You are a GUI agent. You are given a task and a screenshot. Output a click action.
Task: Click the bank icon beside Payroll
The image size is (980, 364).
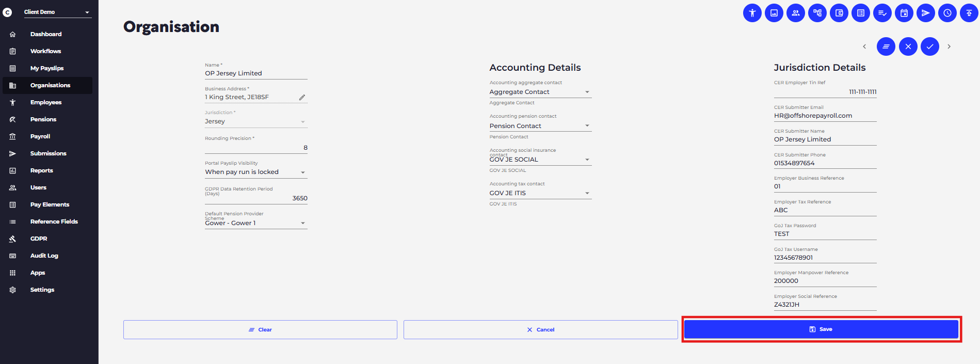(x=13, y=136)
